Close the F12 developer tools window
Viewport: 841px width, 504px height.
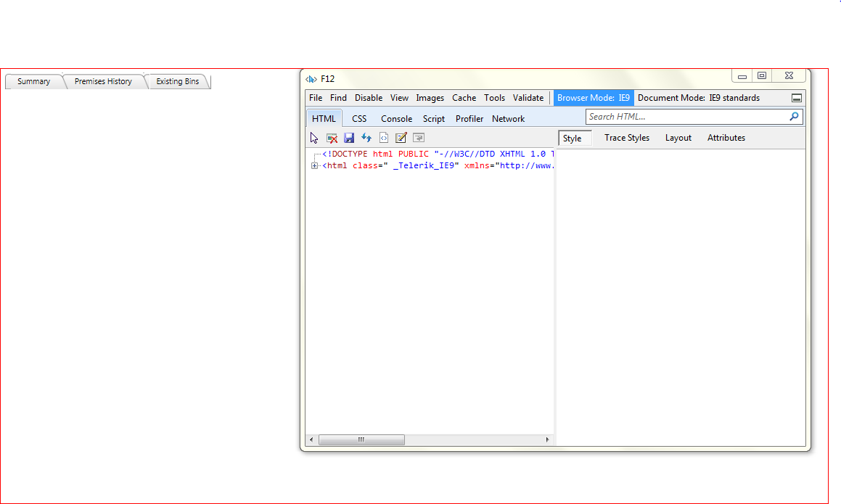[789, 76]
